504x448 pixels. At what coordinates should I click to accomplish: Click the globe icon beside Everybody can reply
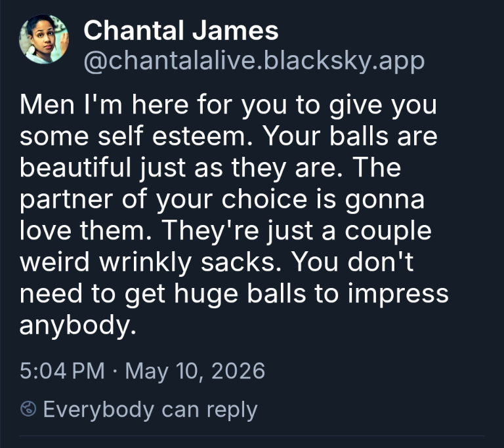[28, 409]
